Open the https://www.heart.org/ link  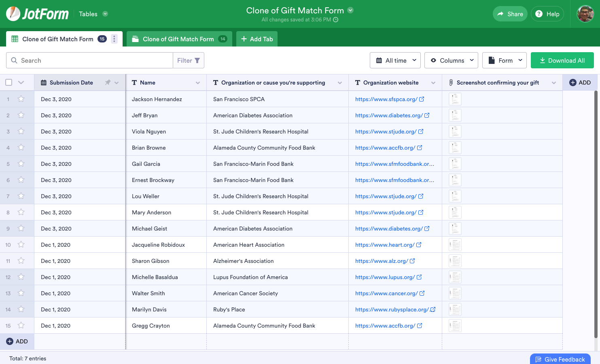click(x=384, y=245)
